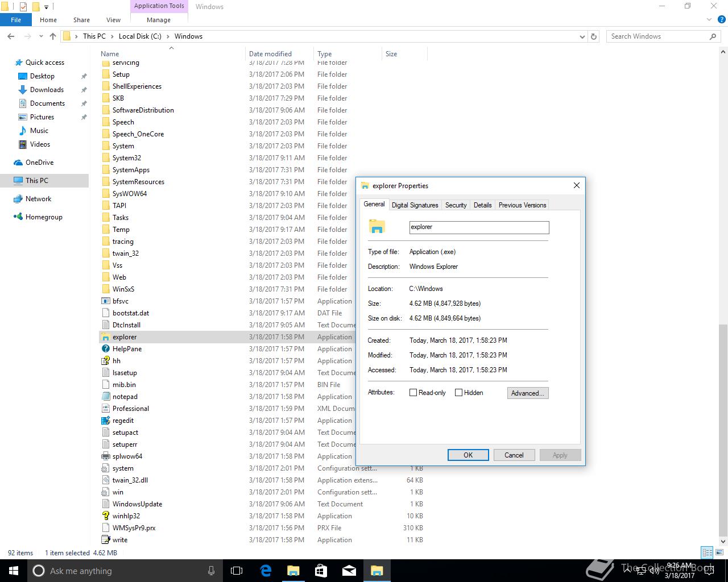
Task: Click the System32 folder icon
Action: coord(105,158)
